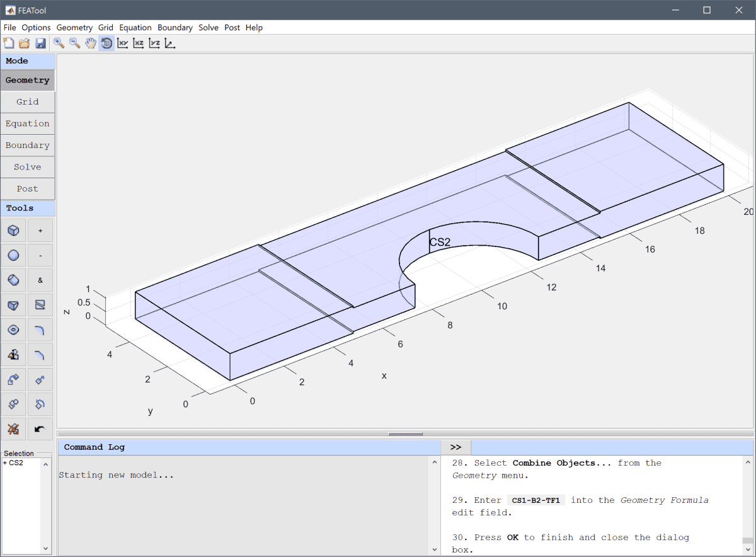Click the Open file folder icon
756x557 pixels.
coord(25,43)
